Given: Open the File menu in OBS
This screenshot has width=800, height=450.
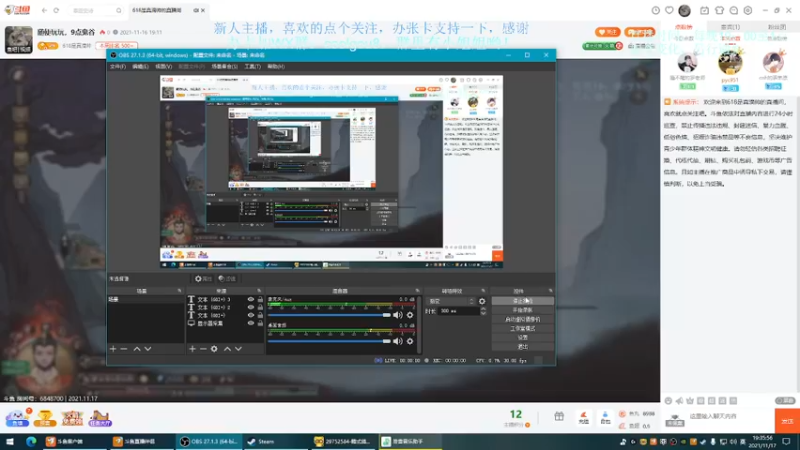Looking at the screenshot, I should click(x=117, y=66).
